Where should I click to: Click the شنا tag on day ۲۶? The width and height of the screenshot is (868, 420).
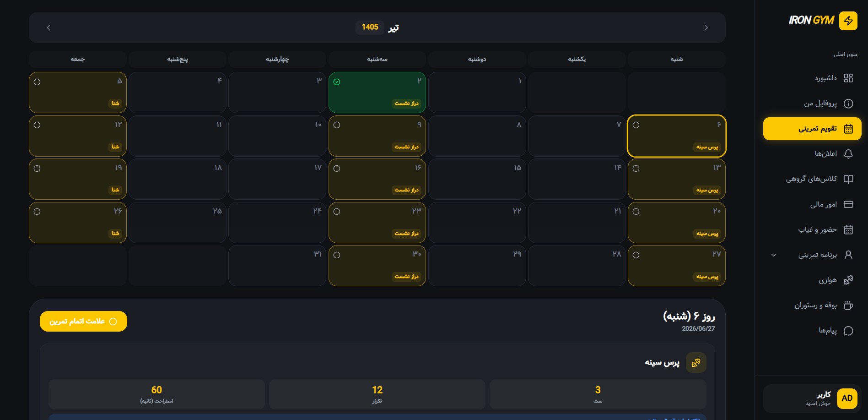(x=115, y=234)
